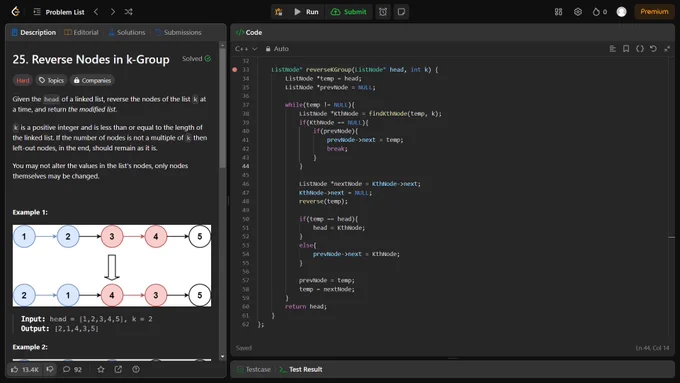Image resolution: width=680 pixels, height=383 pixels.
Task: Click the Auto lock setting
Action: click(277, 49)
